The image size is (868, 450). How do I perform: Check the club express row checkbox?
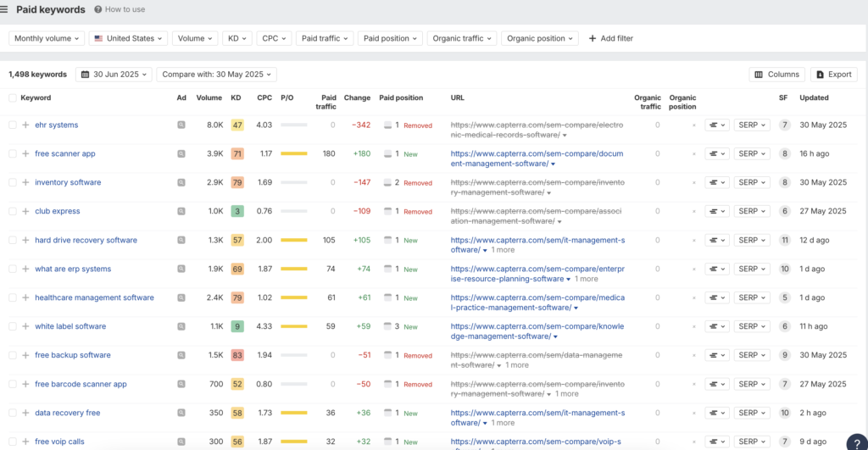coord(12,211)
